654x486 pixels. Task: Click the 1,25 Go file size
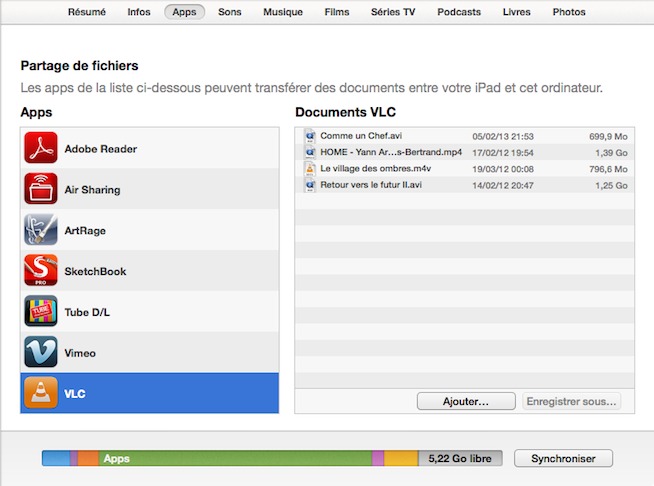click(x=611, y=185)
